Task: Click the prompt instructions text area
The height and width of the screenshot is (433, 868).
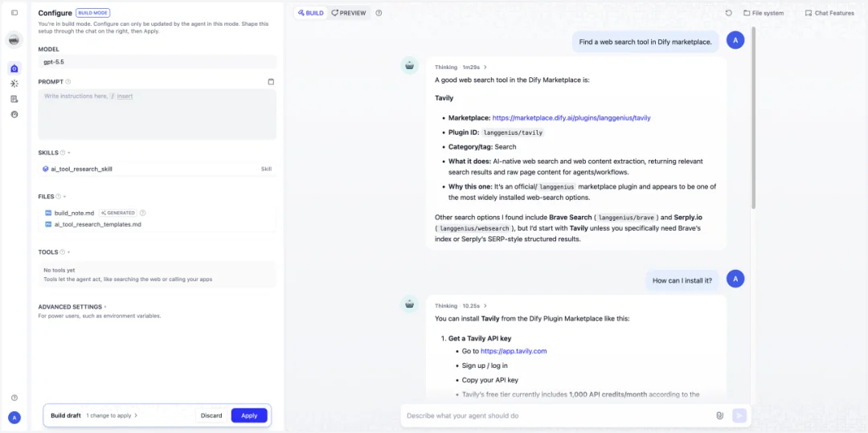Action: click(158, 114)
